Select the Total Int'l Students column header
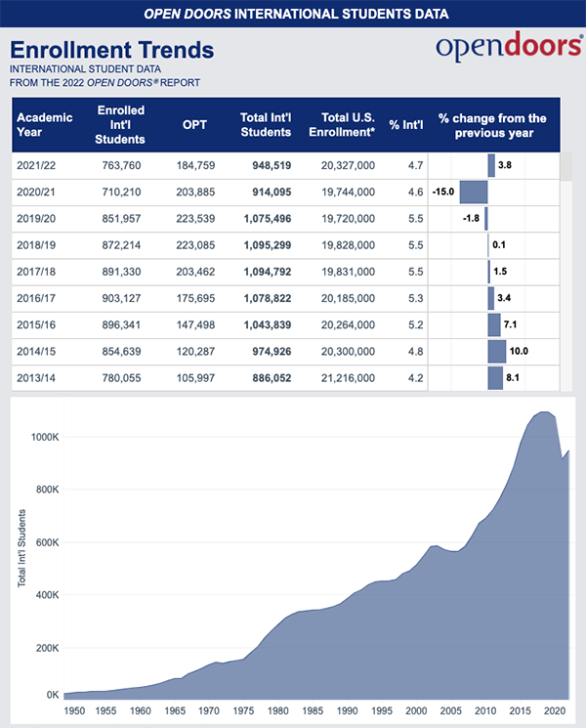Image resolution: width=586 pixels, height=728 pixels. click(x=266, y=124)
